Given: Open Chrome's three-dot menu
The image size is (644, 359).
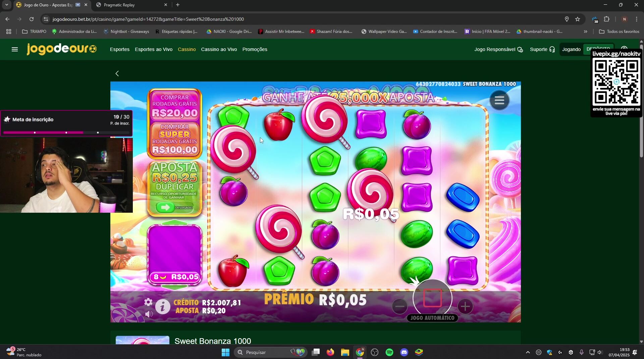Looking at the screenshot, I should pos(636,19).
